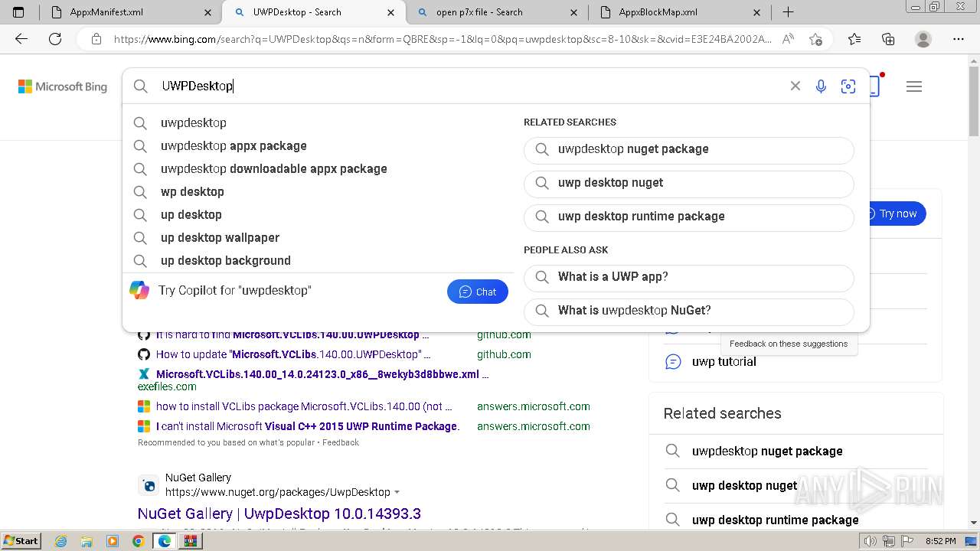Click related search uwp desktop nuget pill
980x551 pixels.
(689, 183)
